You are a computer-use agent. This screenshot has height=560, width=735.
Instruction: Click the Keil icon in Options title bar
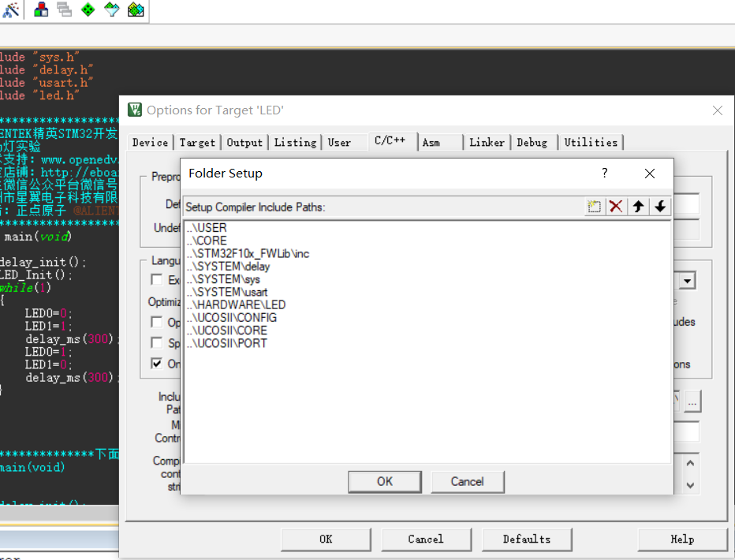point(135,110)
